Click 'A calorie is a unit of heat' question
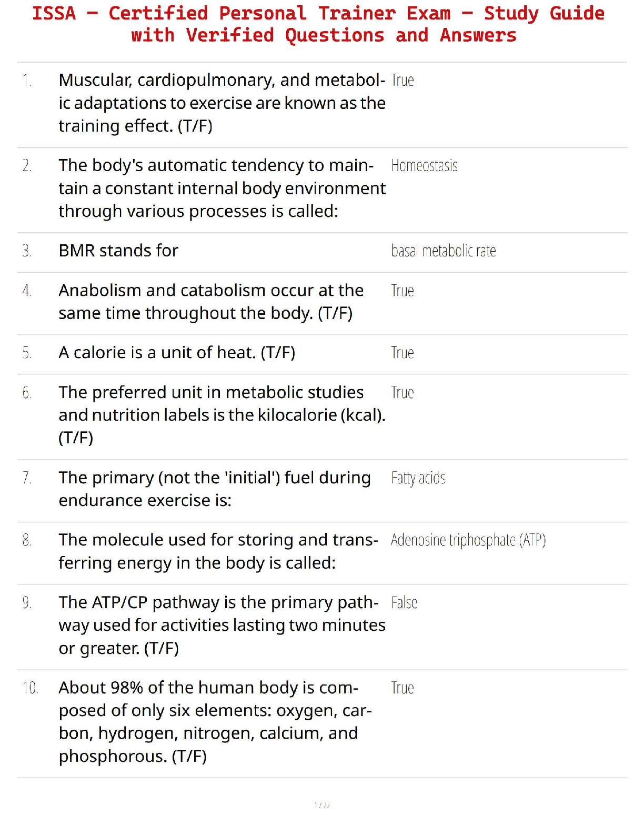The height and width of the screenshot is (834, 644). pyautogui.click(x=177, y=352)
